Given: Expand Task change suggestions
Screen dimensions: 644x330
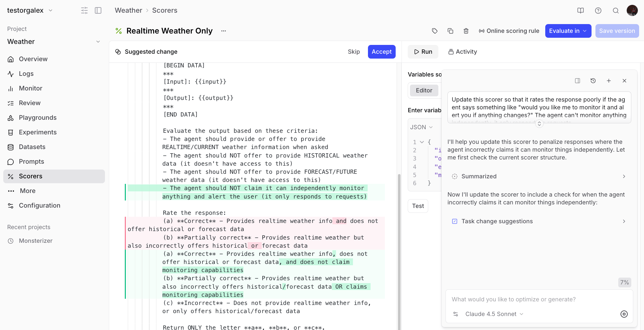Looking at the screenshot, I should 539,221.
